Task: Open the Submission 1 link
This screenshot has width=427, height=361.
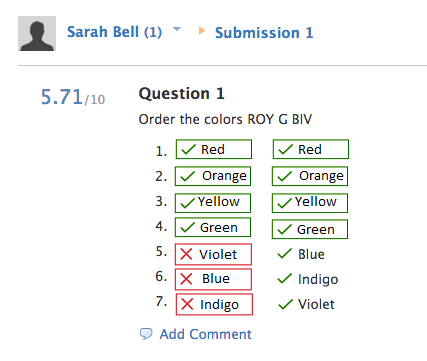Action: pyautogui.click(x=264, y=33)
